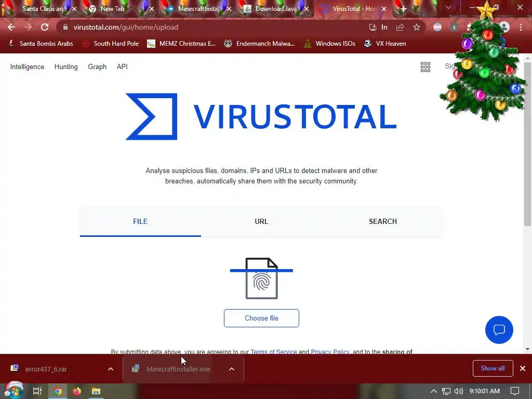Reload the VirusTotal page
This screenshot has height=399, width=532.
tap(45, 27)
